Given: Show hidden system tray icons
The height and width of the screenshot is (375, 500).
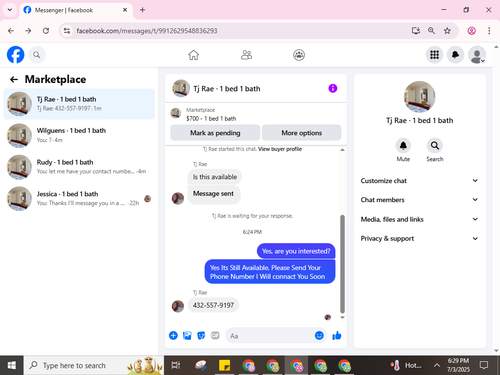Looking at the screenshot, I should coord(436,365).
